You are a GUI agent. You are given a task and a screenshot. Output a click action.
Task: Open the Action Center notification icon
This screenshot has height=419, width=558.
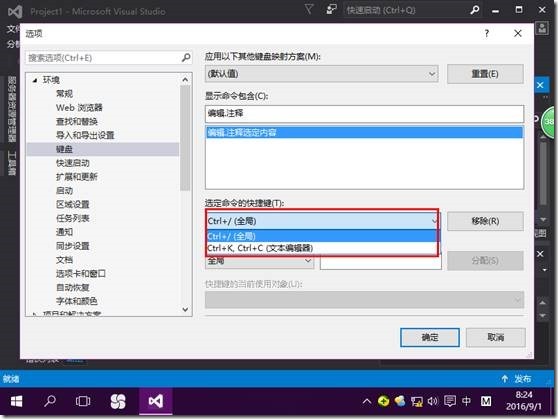pyautogui.click(x=450, y=402)
